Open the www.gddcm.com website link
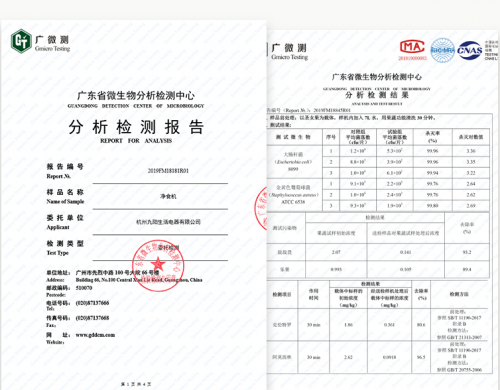500x390 pixels. pyautogui.click(x=95, y=335)
